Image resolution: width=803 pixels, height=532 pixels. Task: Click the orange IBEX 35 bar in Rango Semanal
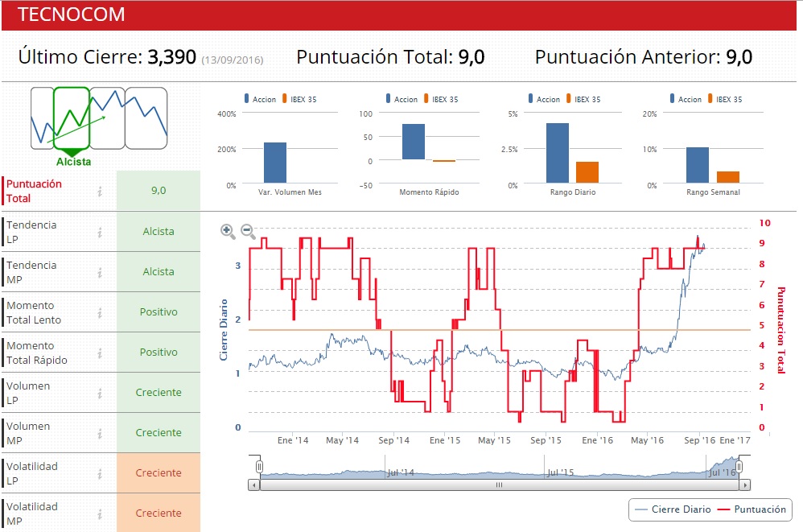[x=727, y=177]
